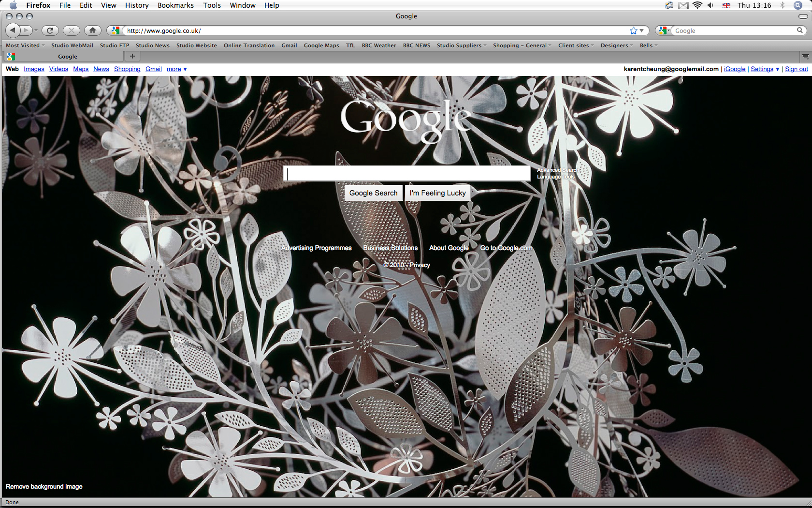Go to the Home page
The width and height of the screenshot is (812, 508).
pos(93,30)
